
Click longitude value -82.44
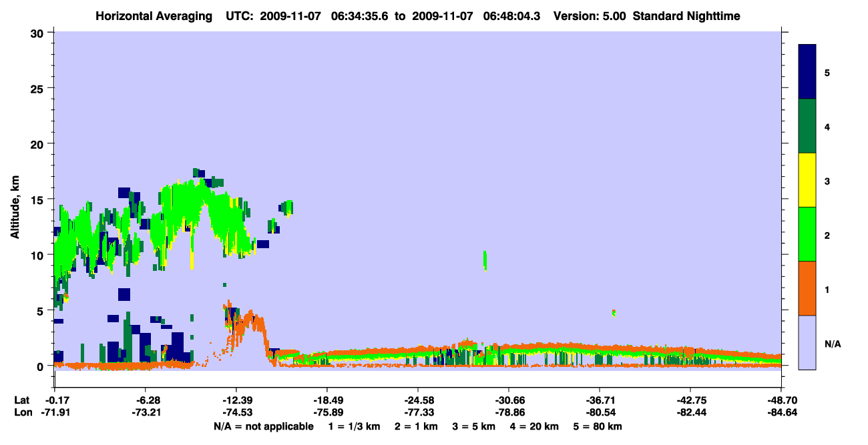[x=690, y=413]
